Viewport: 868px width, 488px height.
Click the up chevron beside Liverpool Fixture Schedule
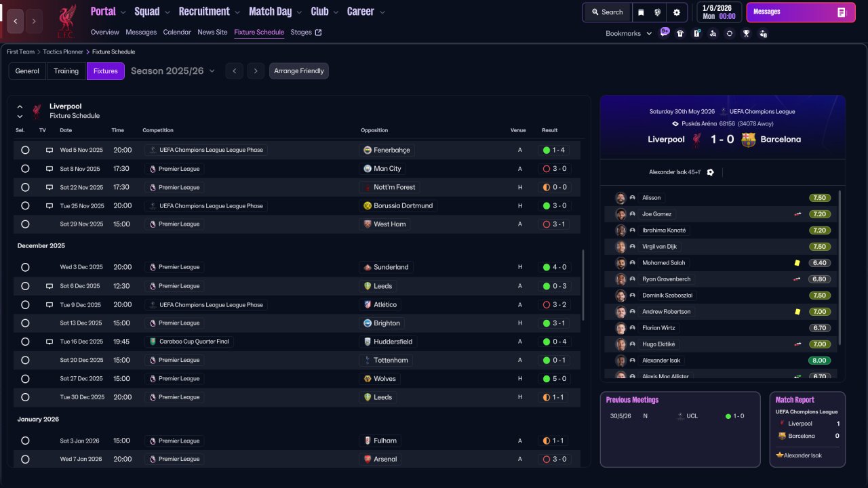pos(20,106)
